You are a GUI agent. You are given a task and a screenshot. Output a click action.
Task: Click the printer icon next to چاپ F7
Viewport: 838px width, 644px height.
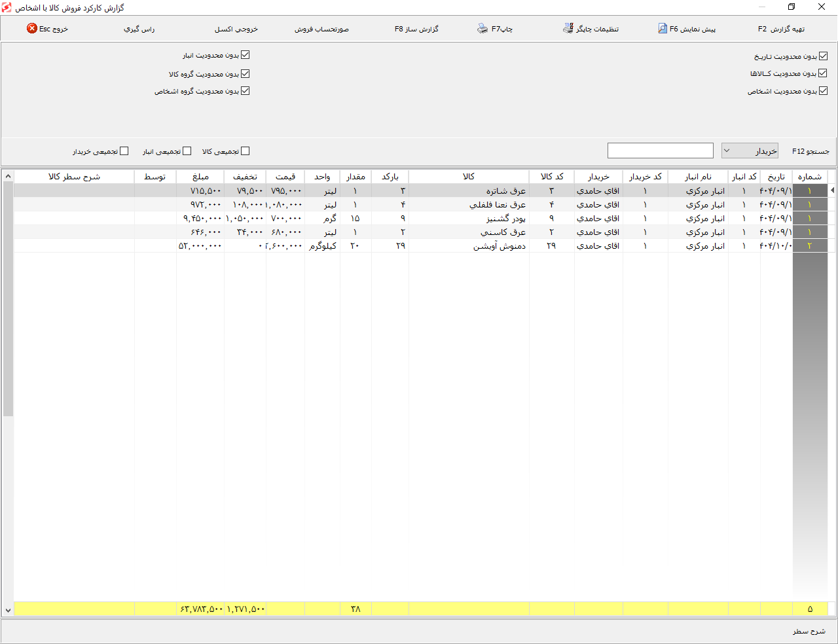(x=483, y=29)
